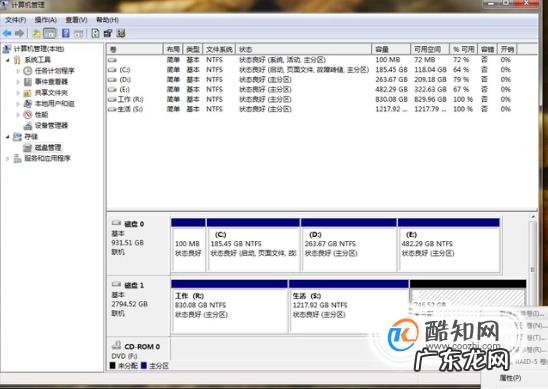The height and width of the screenshot is (389, 548).
Task: Expand the 本地用户和组 node arrow
Action: [18, 104]
